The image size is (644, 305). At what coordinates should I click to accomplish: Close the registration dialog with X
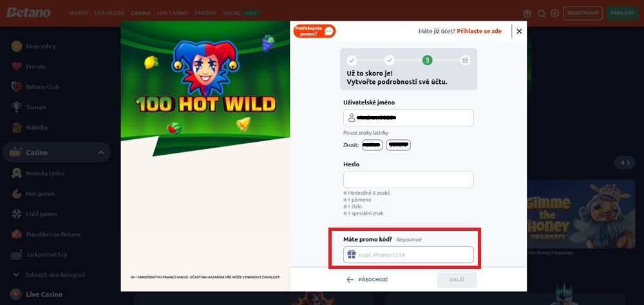point(519,31)
